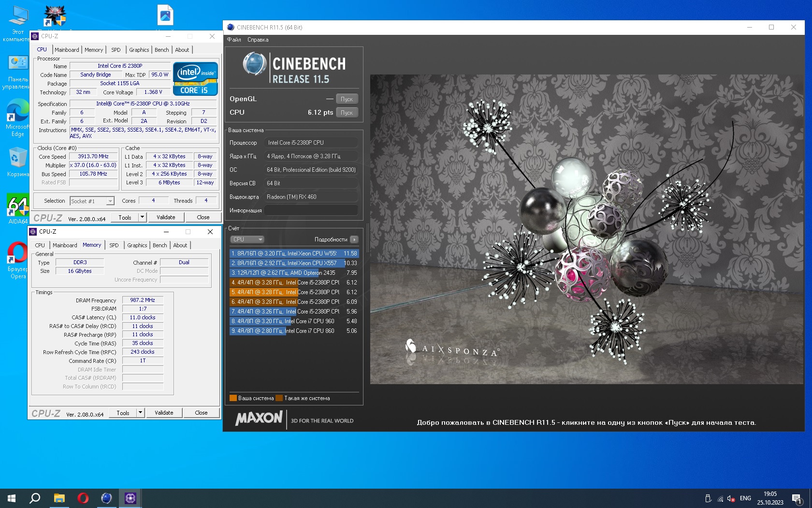Open Bench tab in processor CPU-Z window

point(162,50)
